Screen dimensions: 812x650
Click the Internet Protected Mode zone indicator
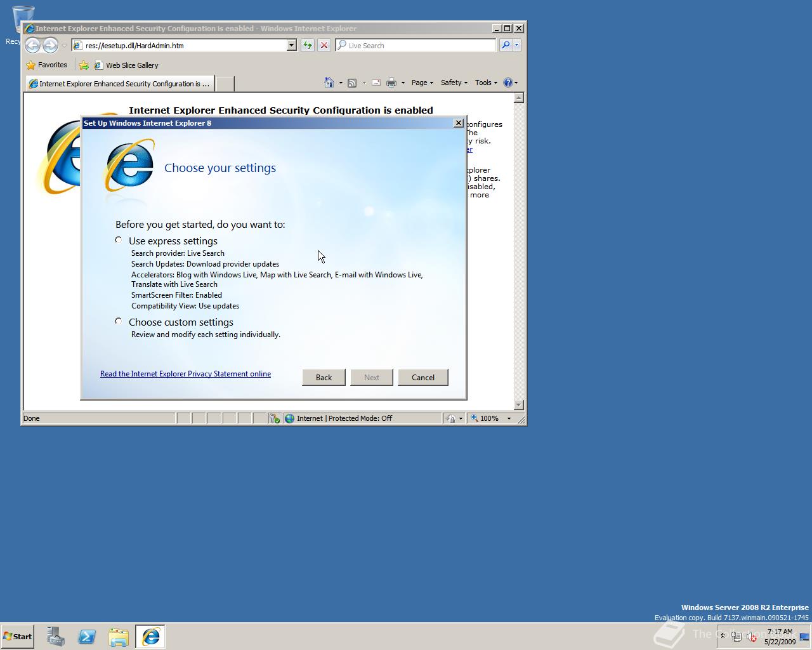[x=362, y=418]
